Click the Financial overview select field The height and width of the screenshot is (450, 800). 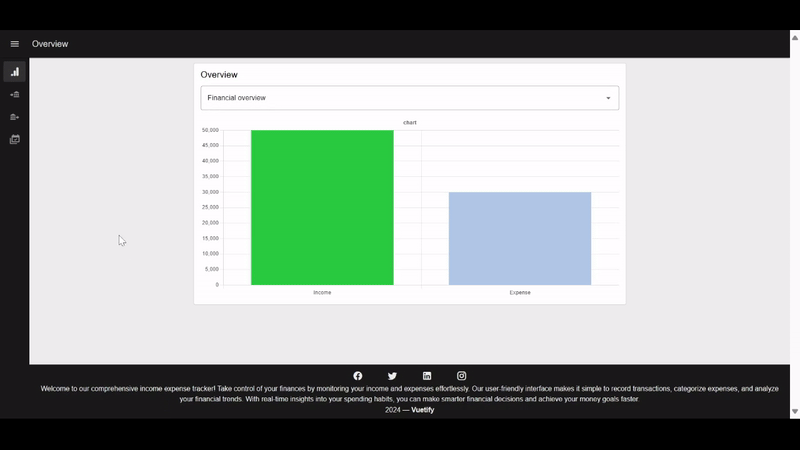click(400, 98)
